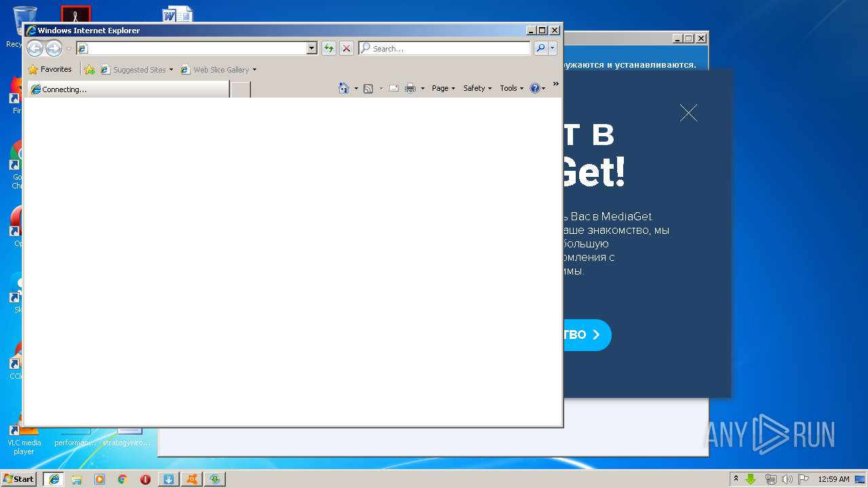This screenshot has height=488, width=868.
Task: Click the Add to Favorites Bar star icon
Action: click(x=89, y=69)
